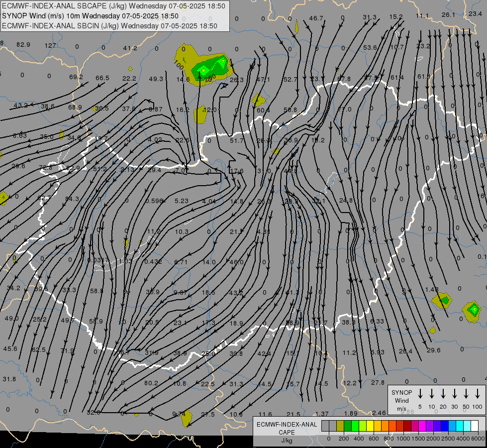
Task: Click the map value 2.46
Action: click(x=379, y=413)
